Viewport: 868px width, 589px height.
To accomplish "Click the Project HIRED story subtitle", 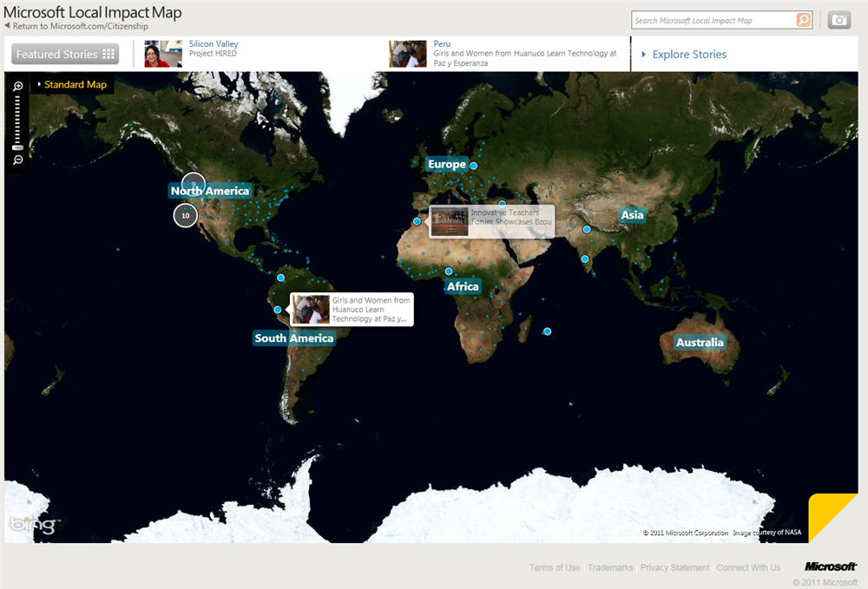I will (x=214, y=54).
